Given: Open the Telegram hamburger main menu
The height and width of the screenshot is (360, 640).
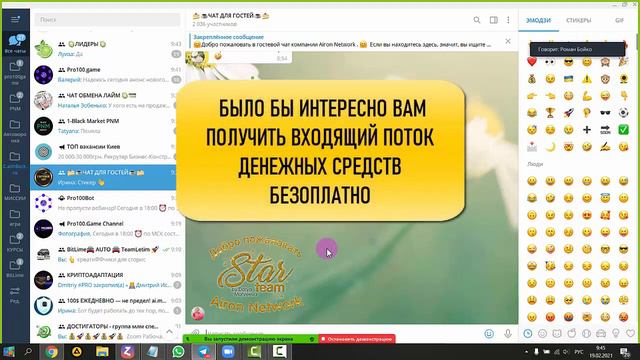Looking at the screenshot, I should [15, 20].
